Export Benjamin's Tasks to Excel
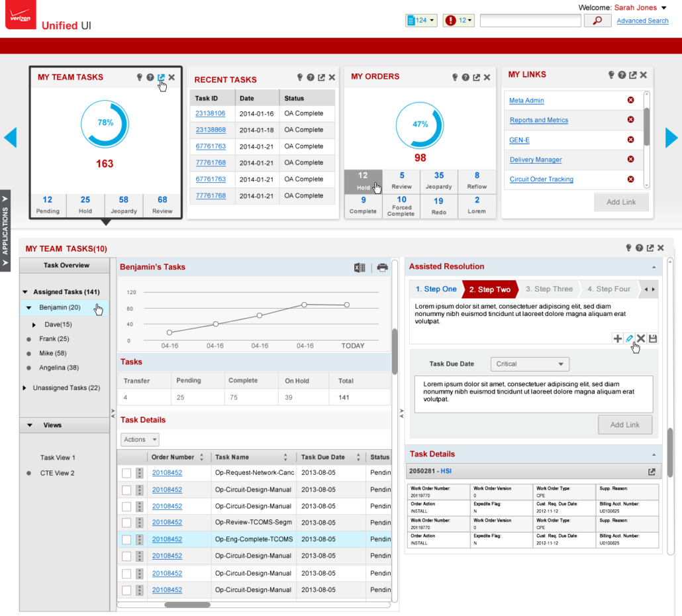 360,268
